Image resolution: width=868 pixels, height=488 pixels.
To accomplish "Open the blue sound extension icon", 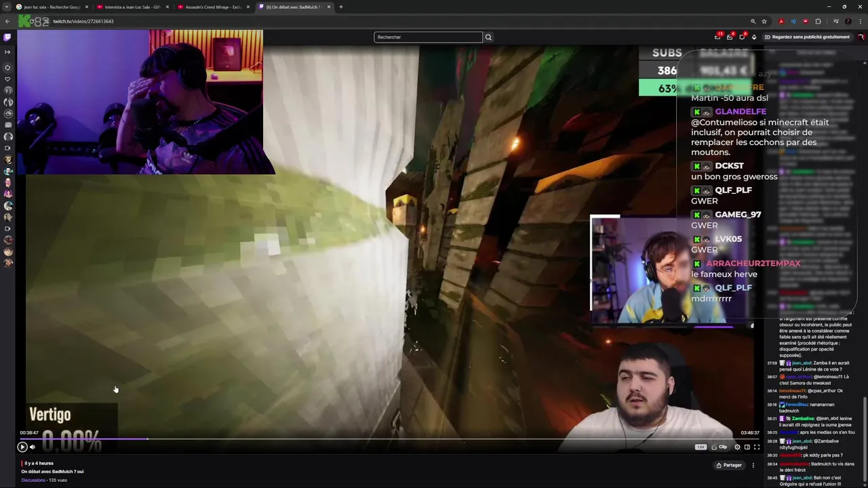I will pyautogui.click(x=793, y=21).
